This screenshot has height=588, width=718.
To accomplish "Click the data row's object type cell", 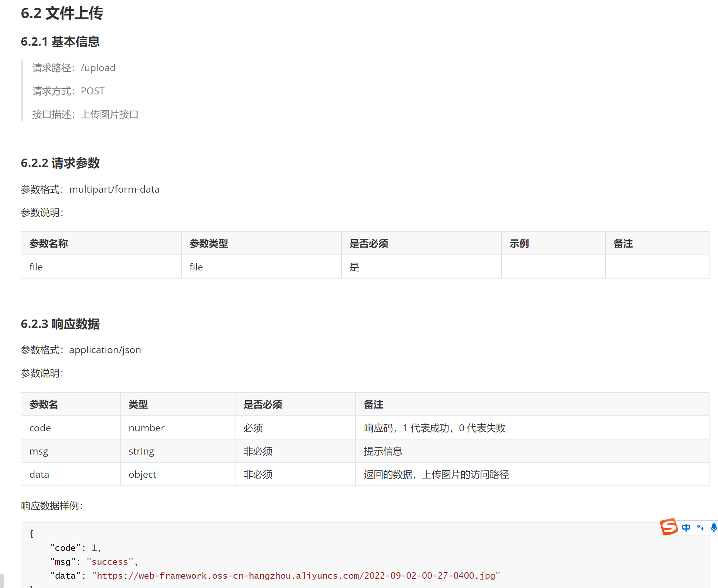I will (x=142, y=475).
